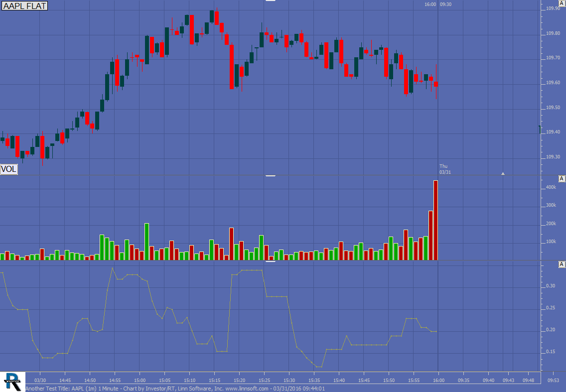Click the 0.15 indicator scale label
Screen dimensions: 566x392
pos(551,352)
